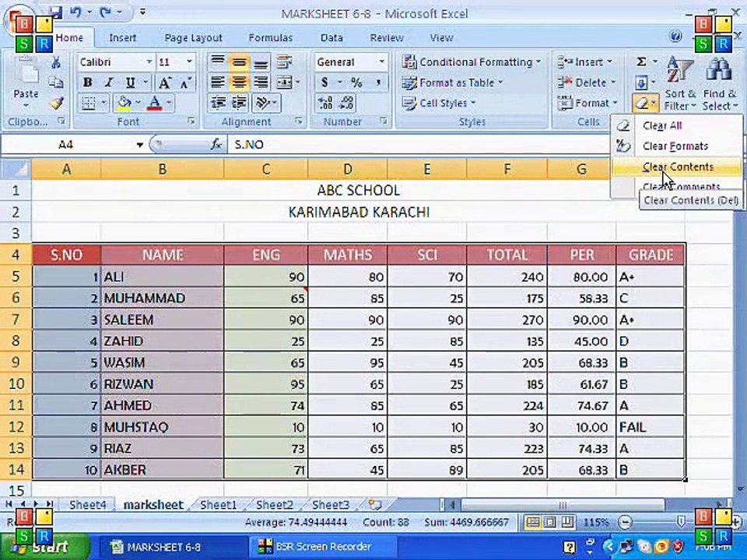This screenshot has width=747, height=560.
Task: Click Merge and Center icon
Action: tap(285, 82)
